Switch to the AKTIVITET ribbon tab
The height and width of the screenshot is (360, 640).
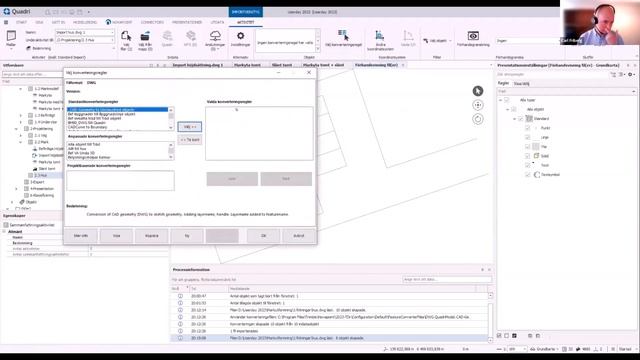(246, 22)
